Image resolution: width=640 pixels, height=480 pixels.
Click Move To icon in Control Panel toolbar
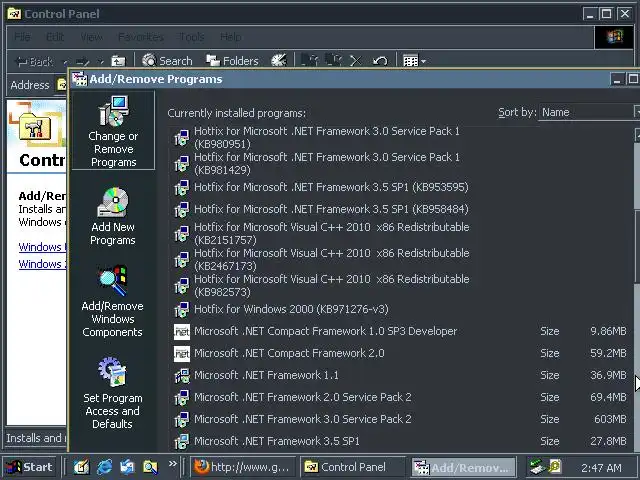pos(309,61)
